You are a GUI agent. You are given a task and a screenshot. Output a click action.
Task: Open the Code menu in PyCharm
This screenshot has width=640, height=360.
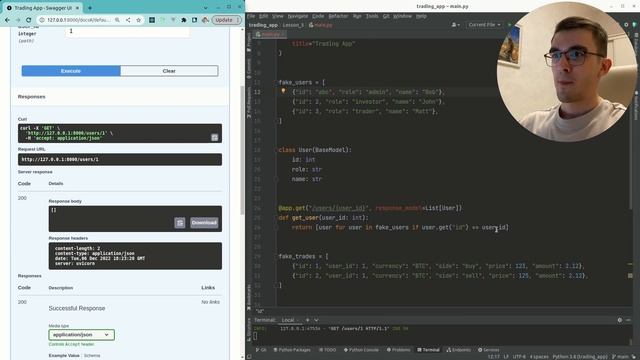coord(318,16)
